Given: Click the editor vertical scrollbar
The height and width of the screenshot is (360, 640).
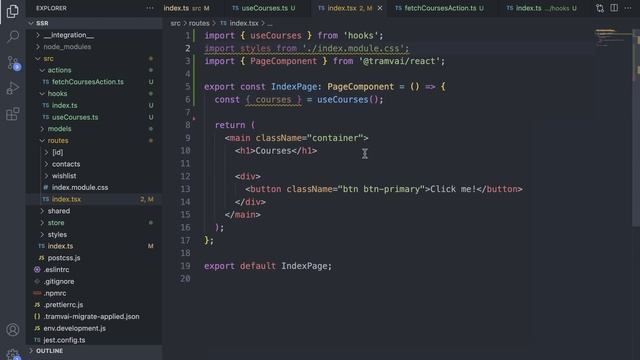Looking at the screenshot, I should coord(636,127).
